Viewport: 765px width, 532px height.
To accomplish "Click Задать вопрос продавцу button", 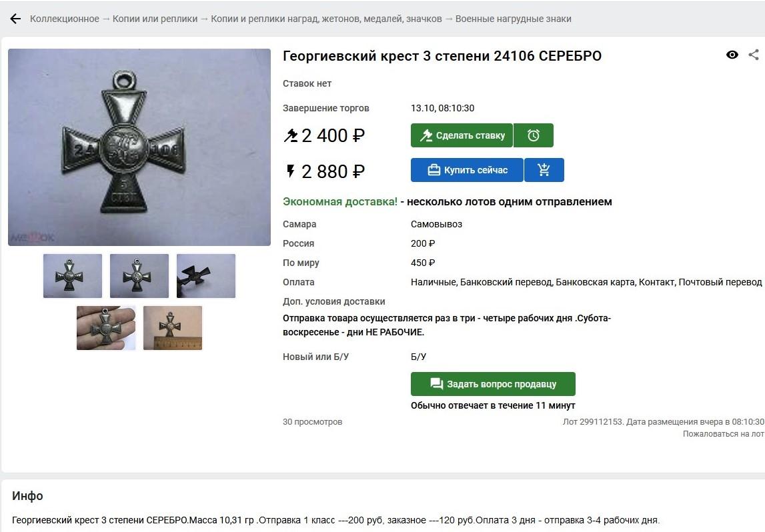I will 493,384.
